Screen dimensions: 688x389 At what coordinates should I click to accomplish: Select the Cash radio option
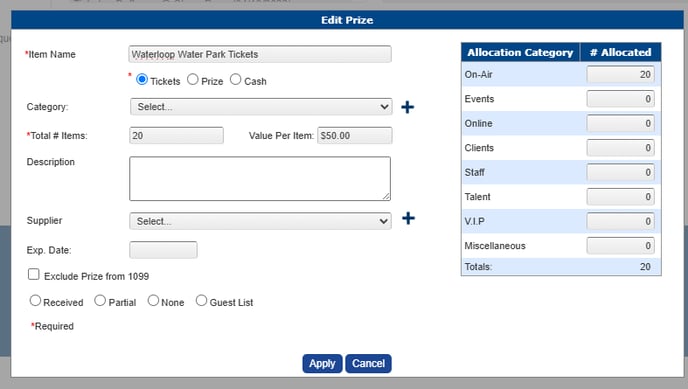(x=236, y=79)
